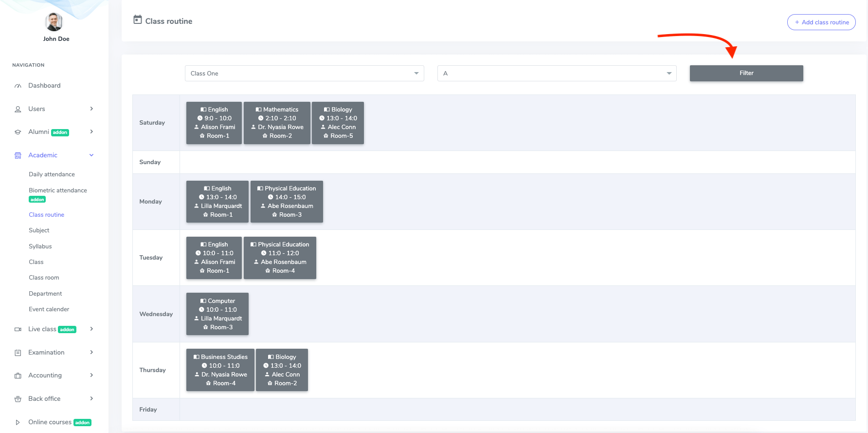Open the section A dropdown

pos(557,74)
